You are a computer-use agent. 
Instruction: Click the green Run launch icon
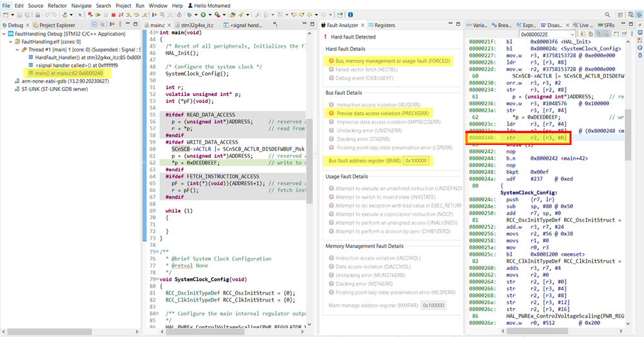coord(203,15)
